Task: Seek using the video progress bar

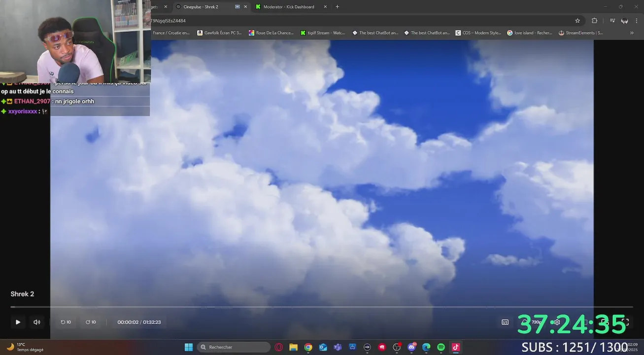Action: [322, 307]
